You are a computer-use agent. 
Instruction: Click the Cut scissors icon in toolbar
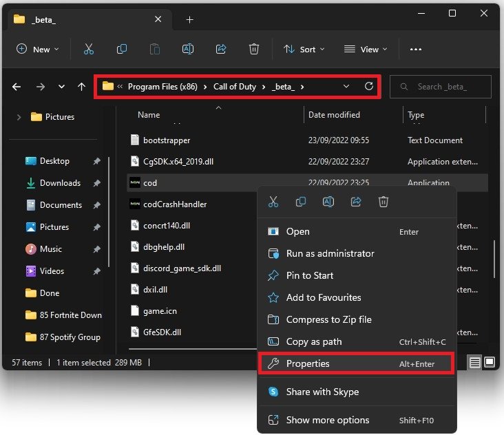[x=88, y=49]
